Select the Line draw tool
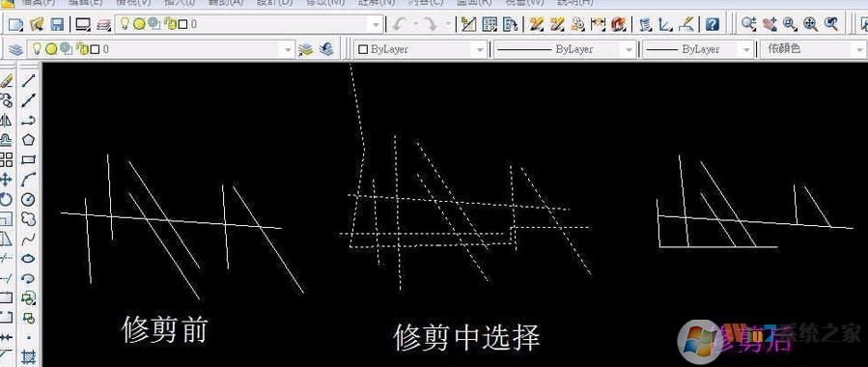The height and width of the screenshot is (367, 868). coord(28,81)
